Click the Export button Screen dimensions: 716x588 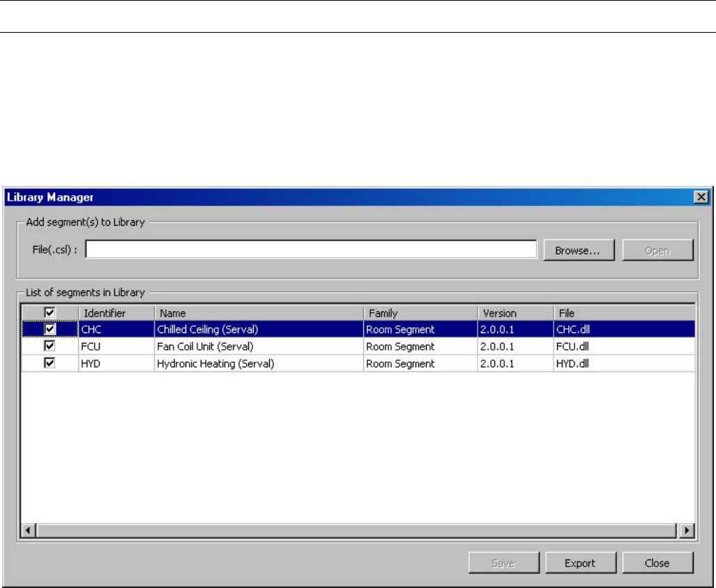point(579,563)
